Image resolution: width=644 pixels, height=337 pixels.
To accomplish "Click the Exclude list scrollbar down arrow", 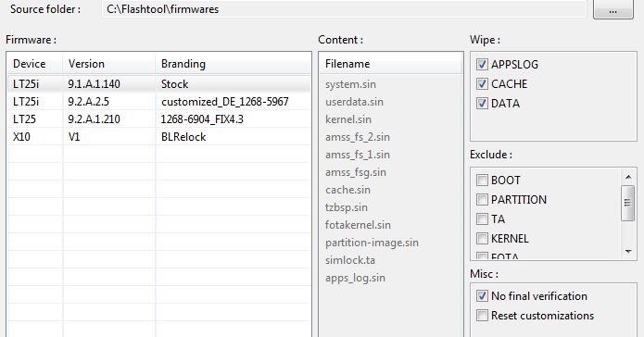I will 628,251.
